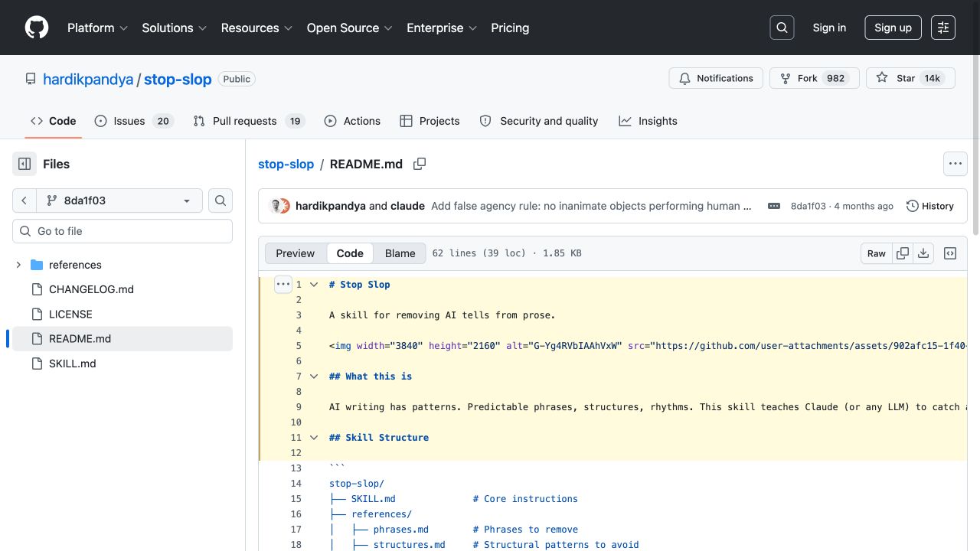This screenshot has width=980, height=551.
Task: Click the Sign up button
Action: 893,28
